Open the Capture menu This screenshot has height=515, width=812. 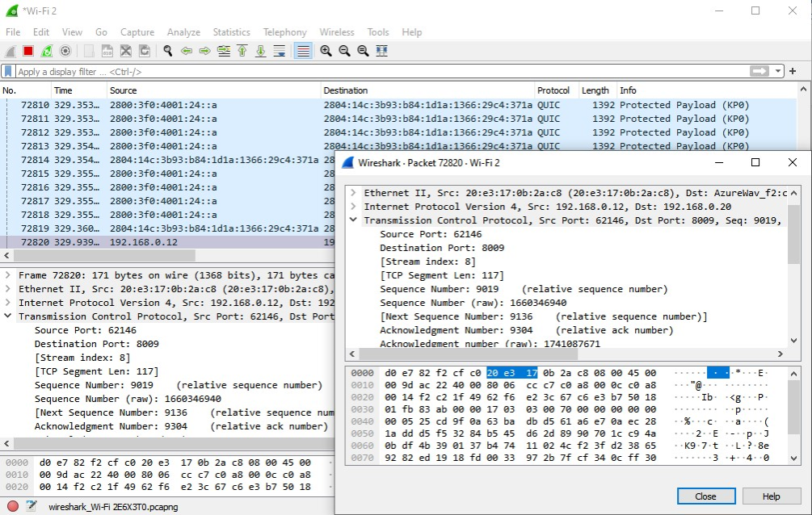coord(137,32)
